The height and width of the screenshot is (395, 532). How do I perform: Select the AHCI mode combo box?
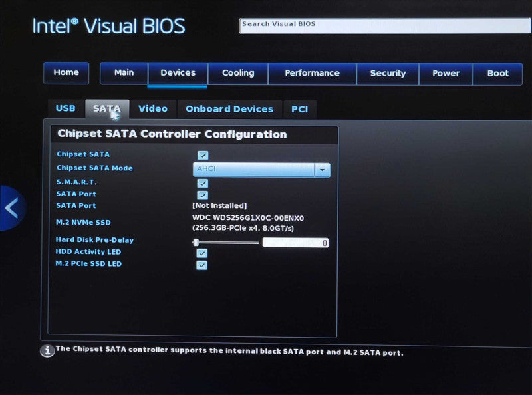click(261, 170)
